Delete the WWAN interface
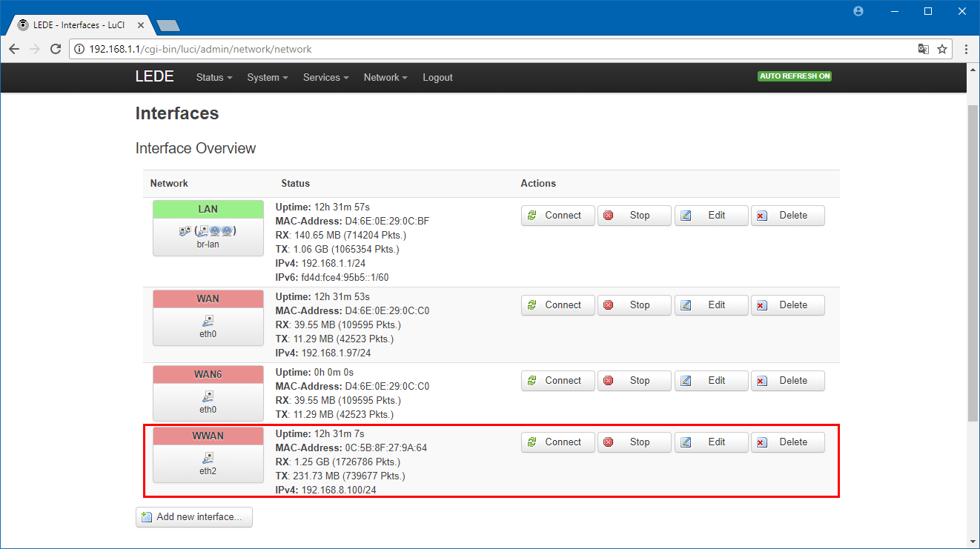 [788, 442]
